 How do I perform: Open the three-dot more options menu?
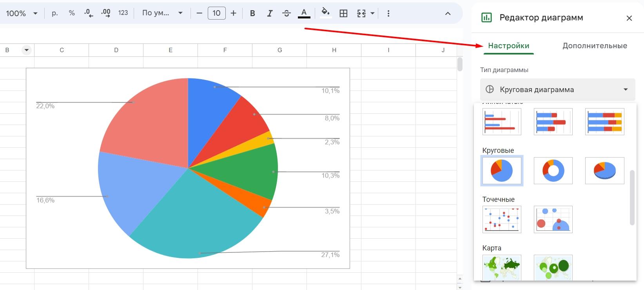pyautogui.click(x=388, y=13)
